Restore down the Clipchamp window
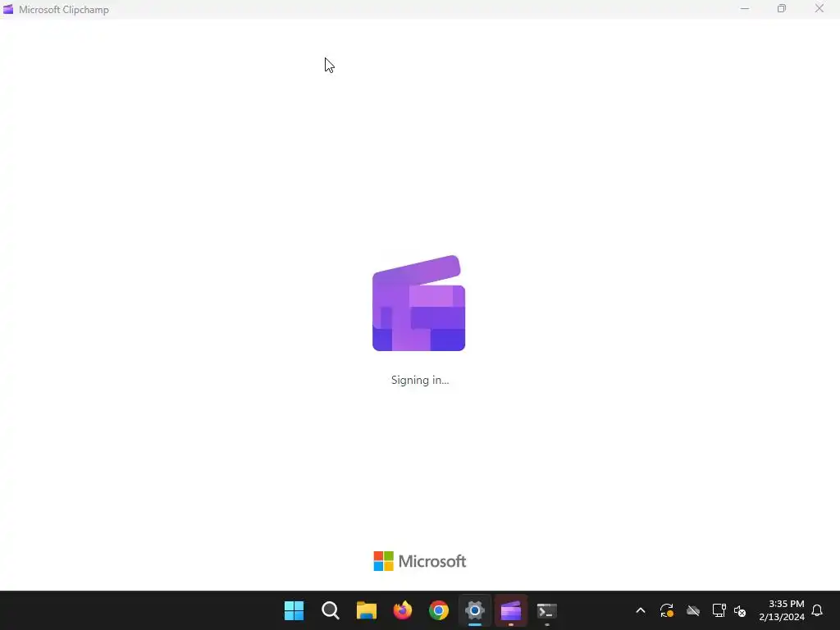840x630 pixels. (782, 8)
